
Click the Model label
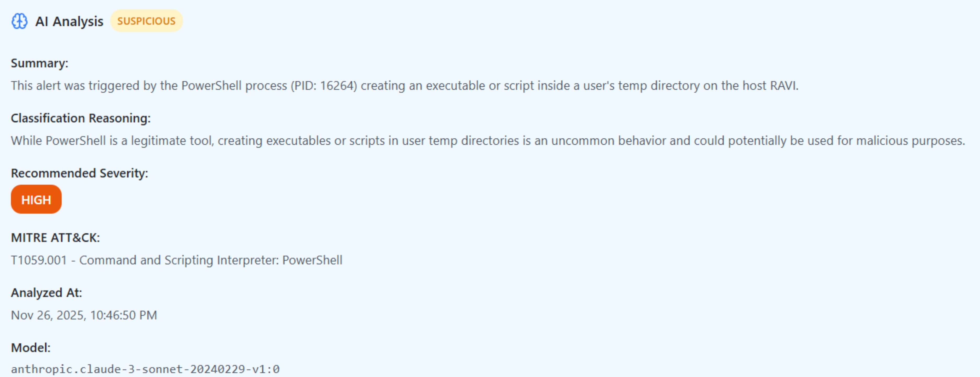click(x=31, y=348)
